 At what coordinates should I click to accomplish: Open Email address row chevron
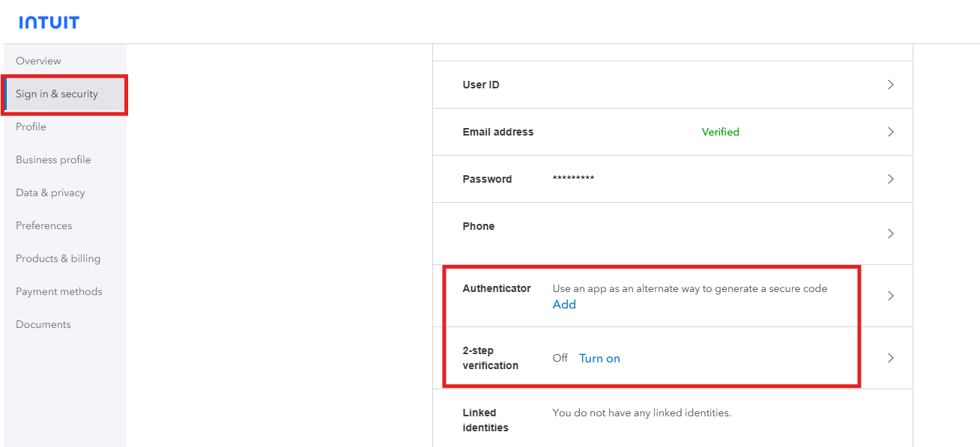tap(891, 132)
